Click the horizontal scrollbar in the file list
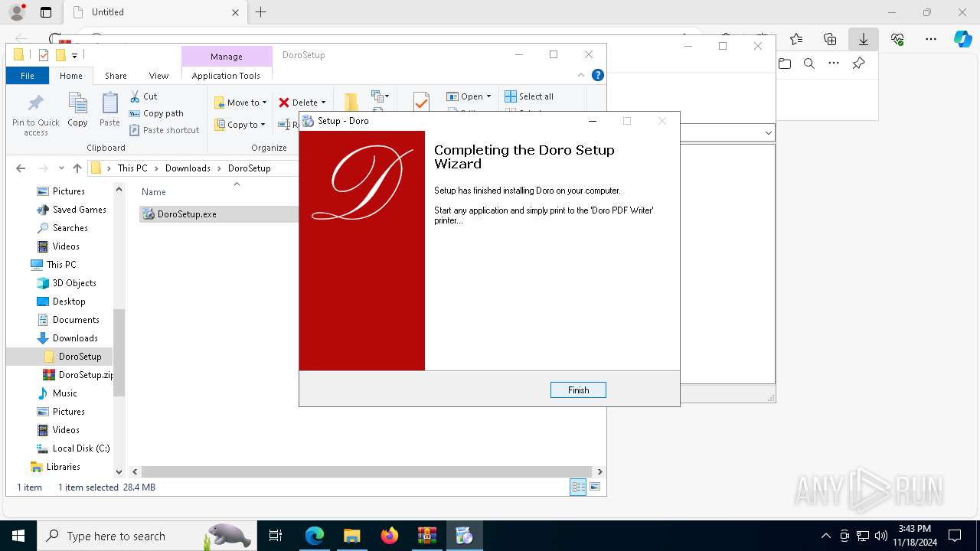 pyautogui.click(x=367, y=472)
